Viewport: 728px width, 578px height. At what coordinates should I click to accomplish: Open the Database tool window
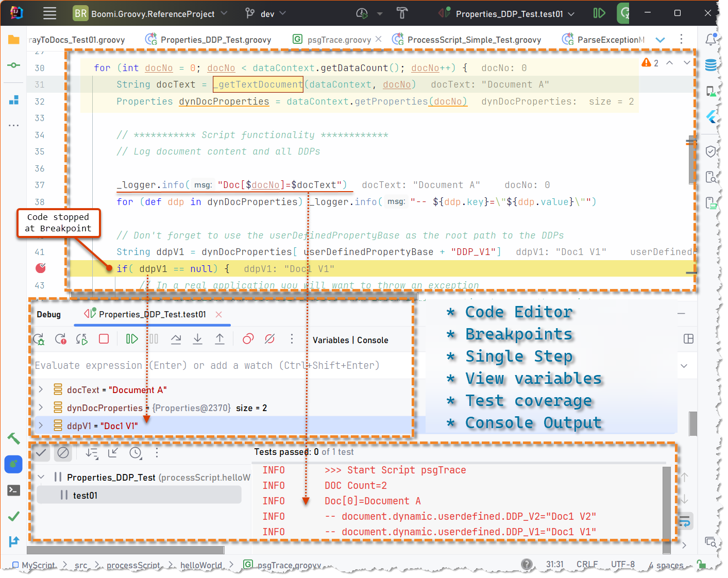pos(711,65)
